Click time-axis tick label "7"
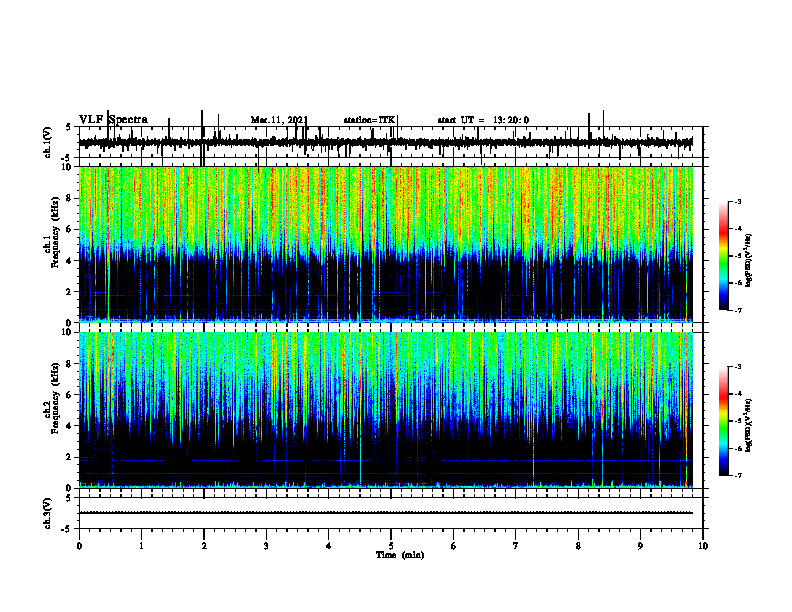Image resolution: width=792 pixels, height=612 pixels. tap(516, 546)
